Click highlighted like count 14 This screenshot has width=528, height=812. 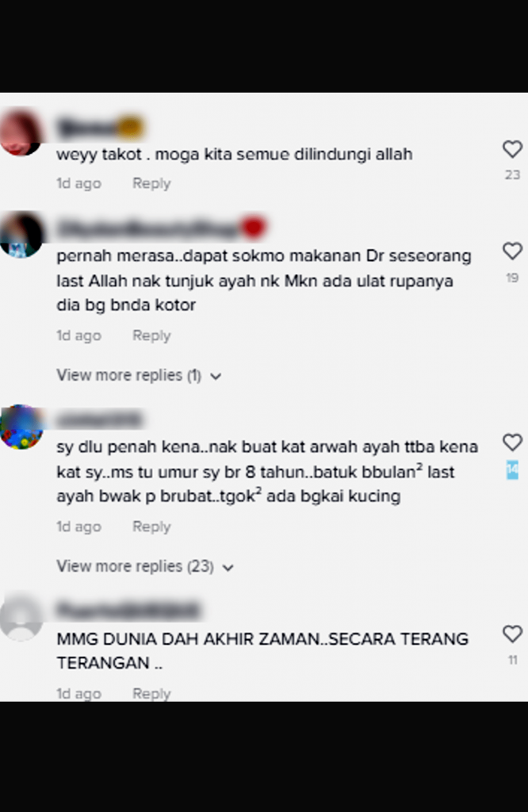tap(512, 469)
